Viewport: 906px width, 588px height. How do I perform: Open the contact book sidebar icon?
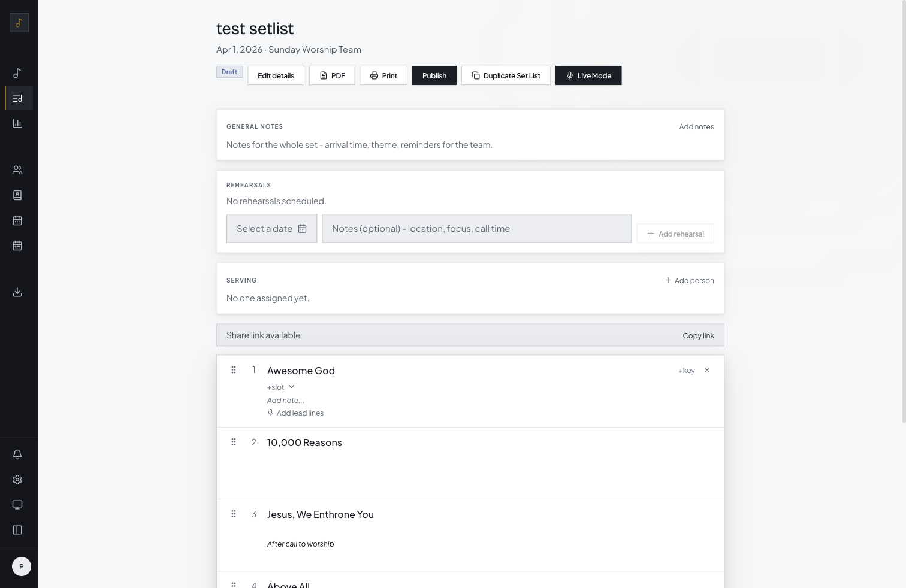[x=17, y=195]
